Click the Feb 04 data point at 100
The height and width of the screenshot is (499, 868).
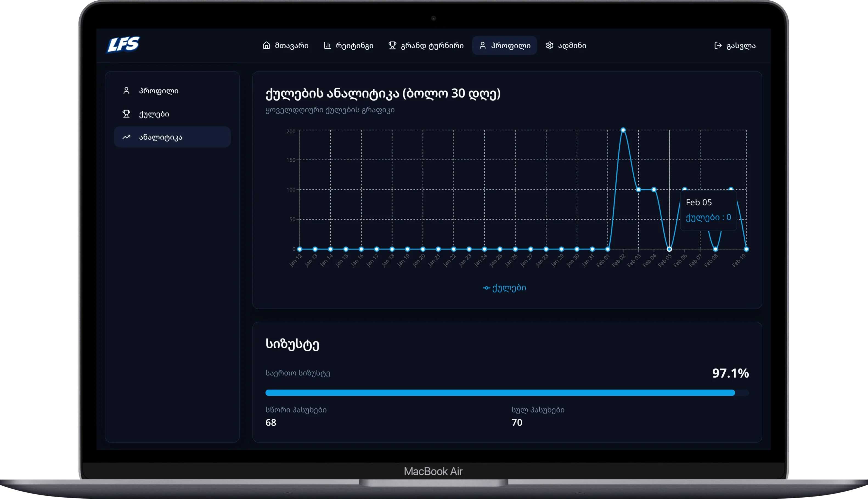tap(654, 189)
